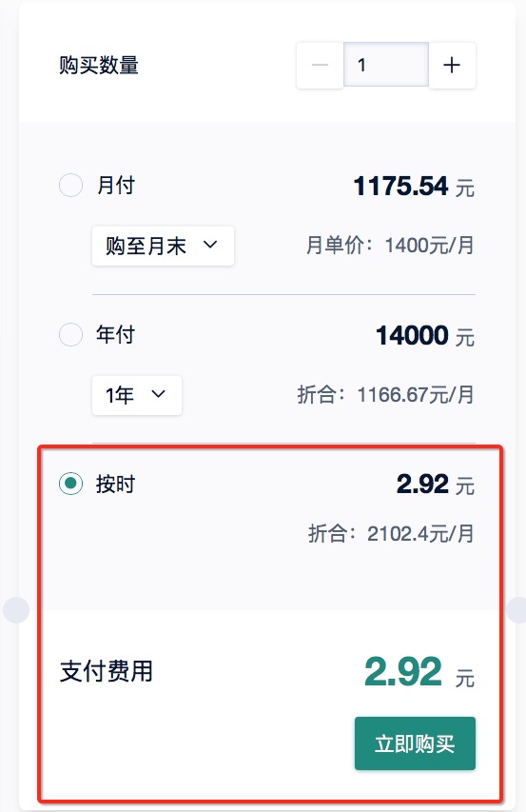Viewport: 526px width, 812px height.
Task: Click the 年付 label text
Action: 116,334
